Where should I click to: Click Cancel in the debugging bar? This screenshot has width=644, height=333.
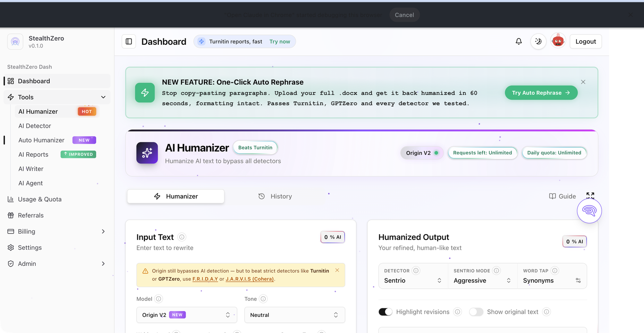[404, 15]
